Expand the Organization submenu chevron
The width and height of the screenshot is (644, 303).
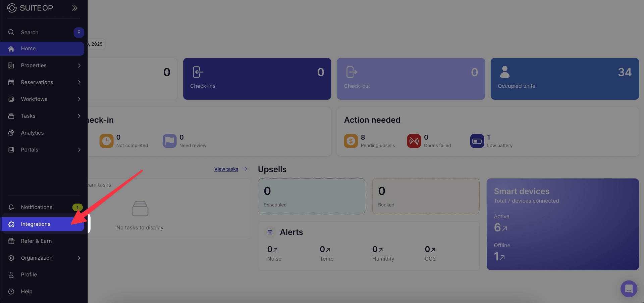[x=79, y=258]
